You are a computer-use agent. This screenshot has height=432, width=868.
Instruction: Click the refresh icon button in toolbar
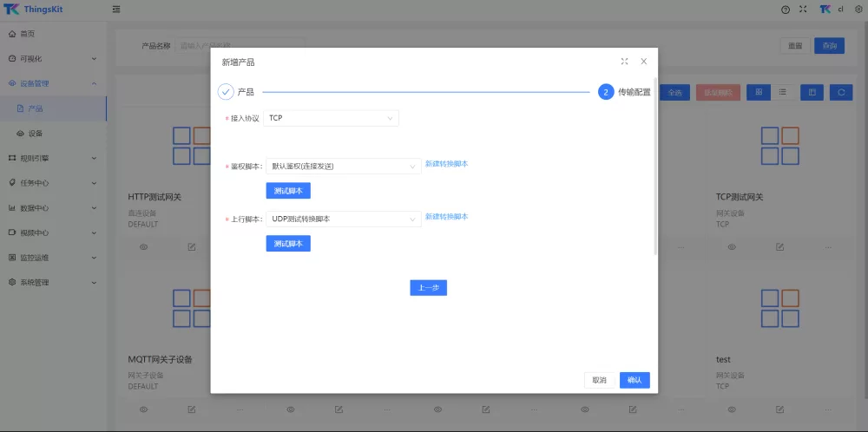pos(840,92)
